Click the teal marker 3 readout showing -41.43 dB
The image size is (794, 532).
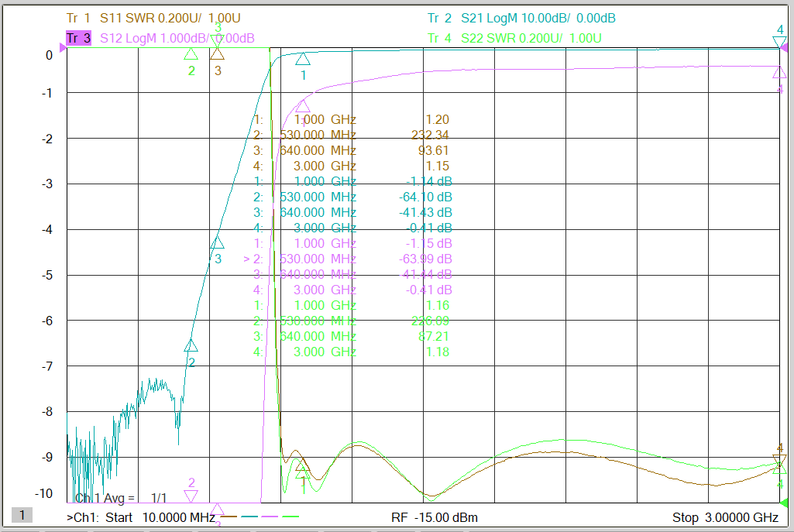(353, 213)
